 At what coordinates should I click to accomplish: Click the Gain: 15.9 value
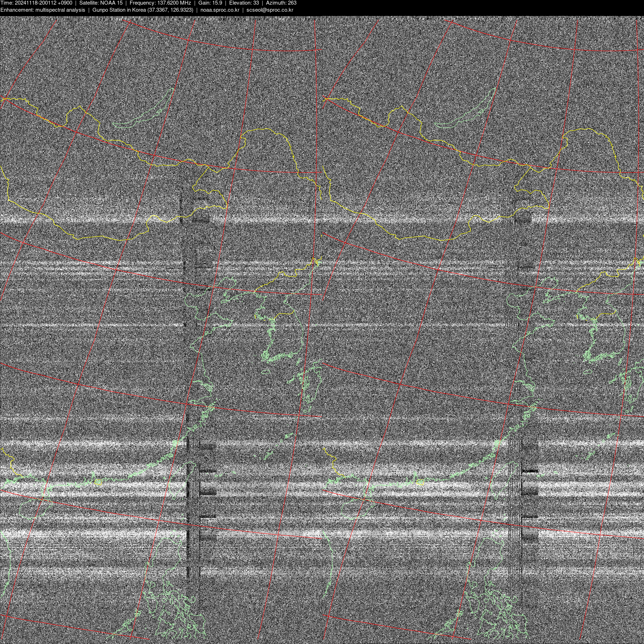pos(210,3)
